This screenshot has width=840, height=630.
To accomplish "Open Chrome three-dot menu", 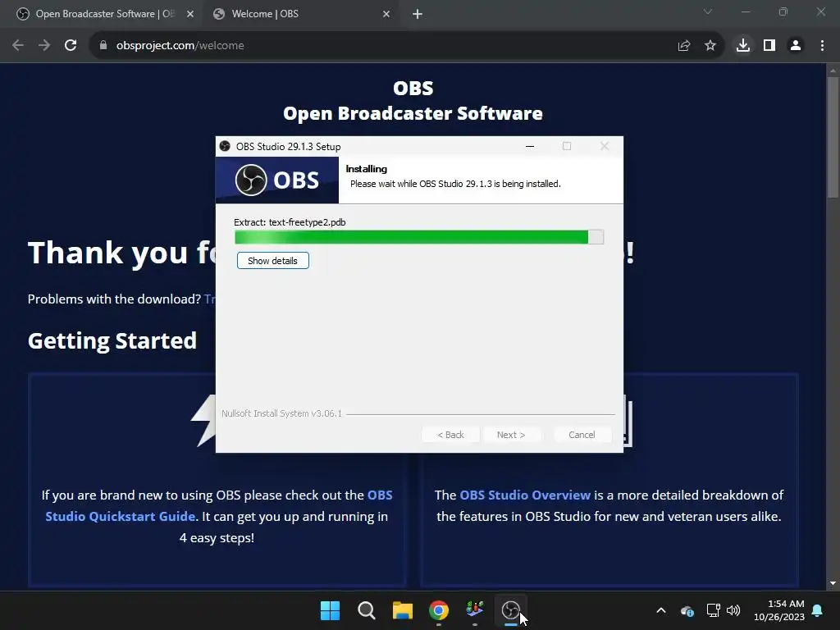I will [822, 46].
